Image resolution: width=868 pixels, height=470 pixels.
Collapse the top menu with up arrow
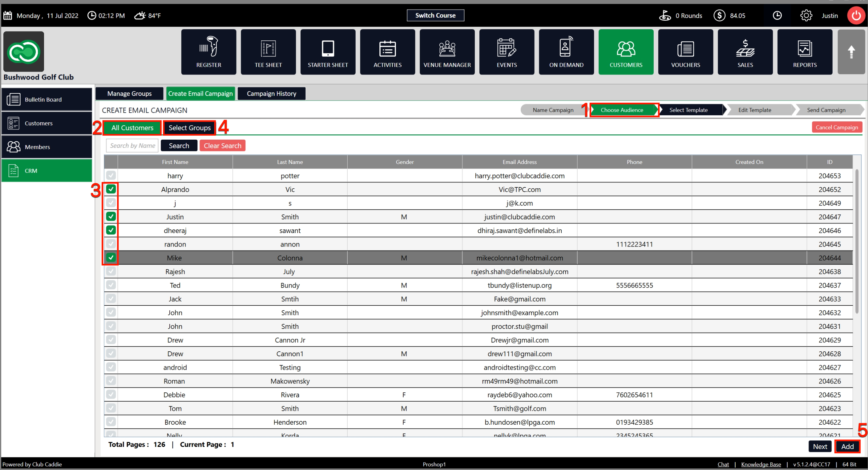click(x=851, y=52)
